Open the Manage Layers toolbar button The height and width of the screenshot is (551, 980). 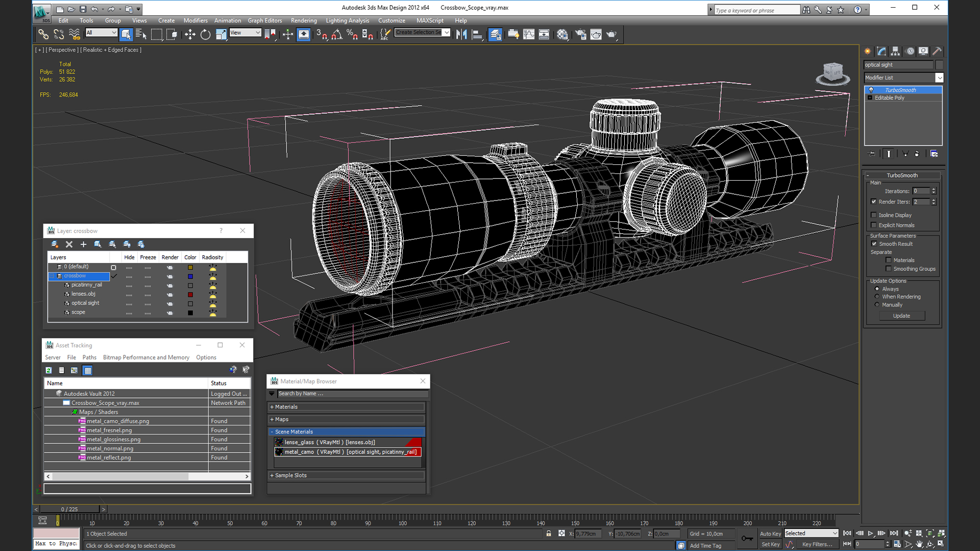pyautogui.click(x=495, y=34)
